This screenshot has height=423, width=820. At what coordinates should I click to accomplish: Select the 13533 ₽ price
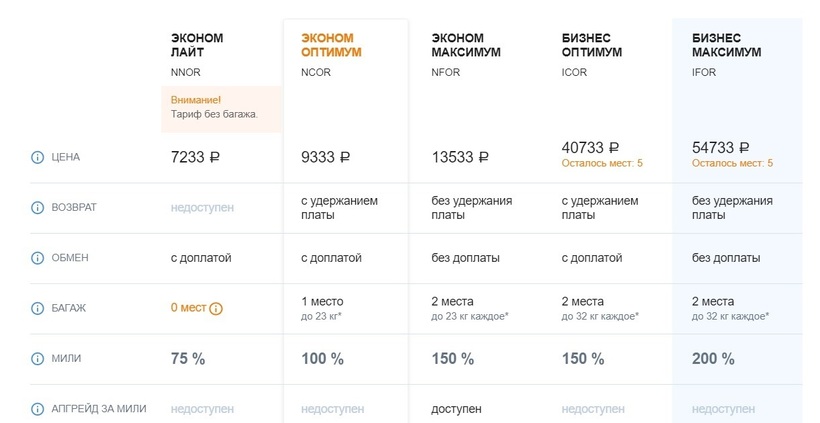click(460, 157)
